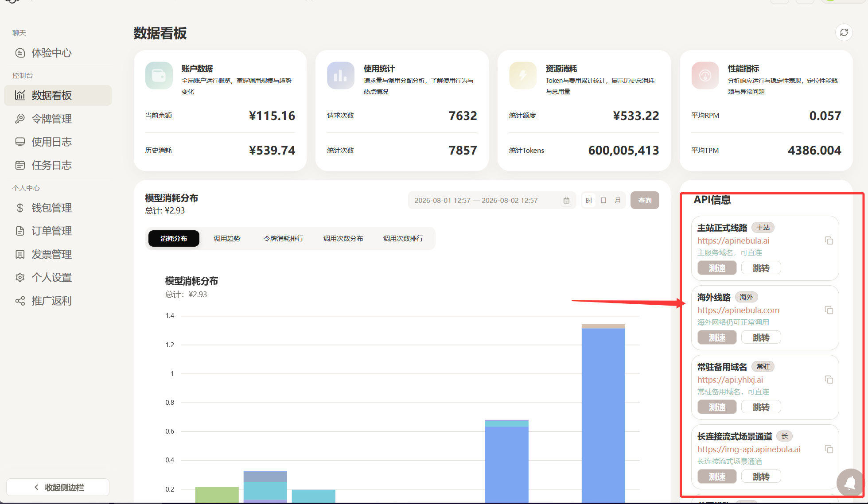The image size is (868, 504).
Task: Click the 使用统计 bar chart icon
Action: pyautogui.click(x=340, y=76)
